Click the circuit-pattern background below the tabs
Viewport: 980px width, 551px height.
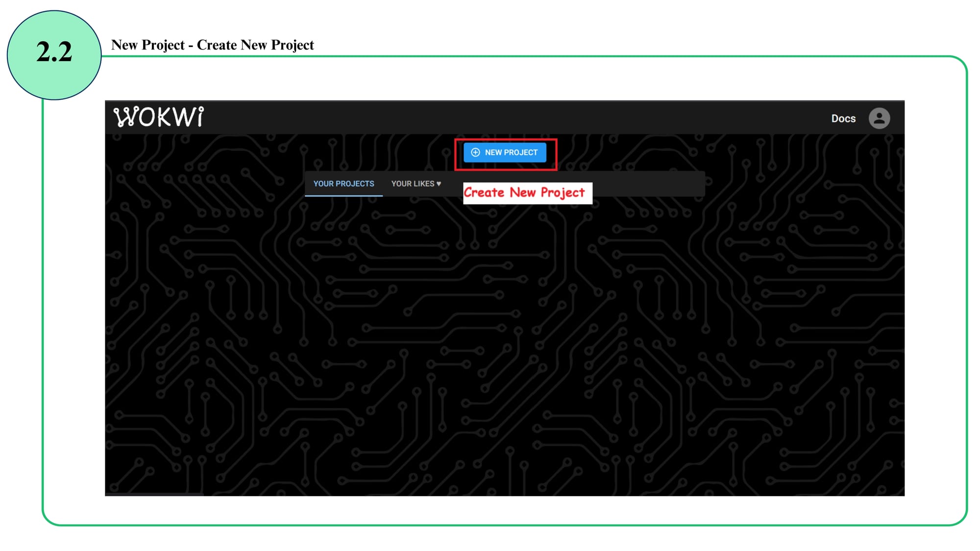(x=505, y=343)
